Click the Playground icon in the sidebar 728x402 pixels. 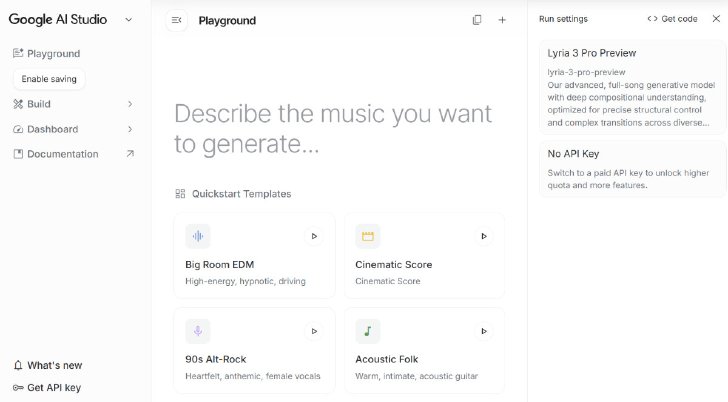(x=18, y=53)
